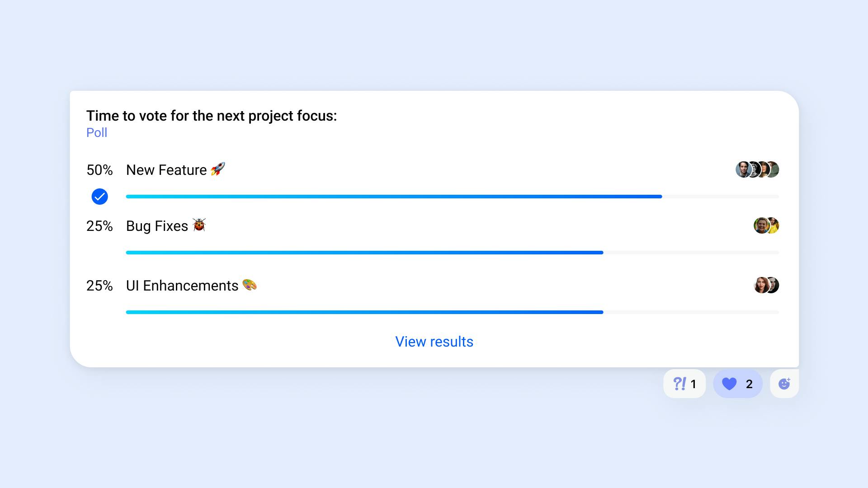Open the add reaction smiley picker
868x488 pixels.
point(784,384)
